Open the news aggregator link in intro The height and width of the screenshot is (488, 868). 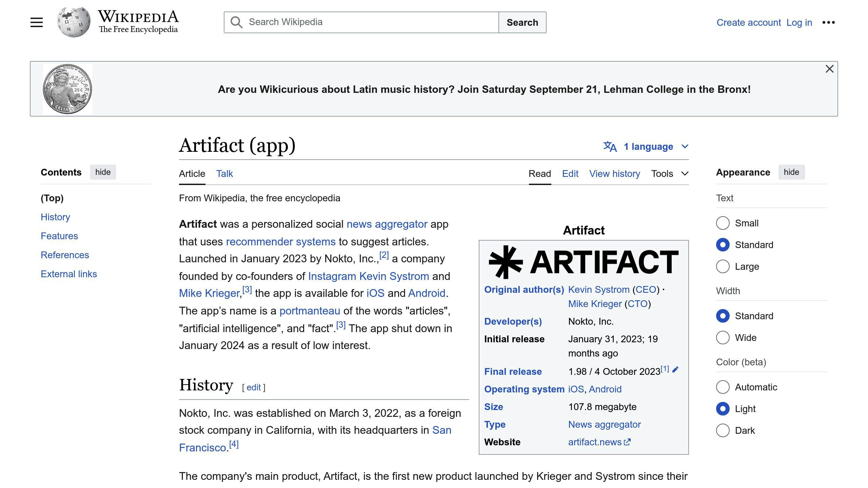tap(387, 224)
